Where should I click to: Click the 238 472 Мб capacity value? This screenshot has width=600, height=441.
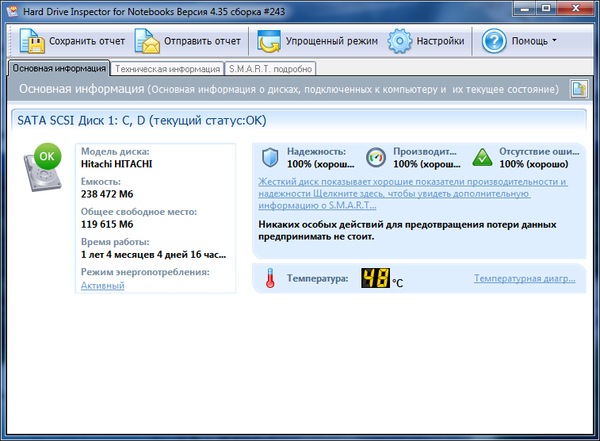pos(107,194)
